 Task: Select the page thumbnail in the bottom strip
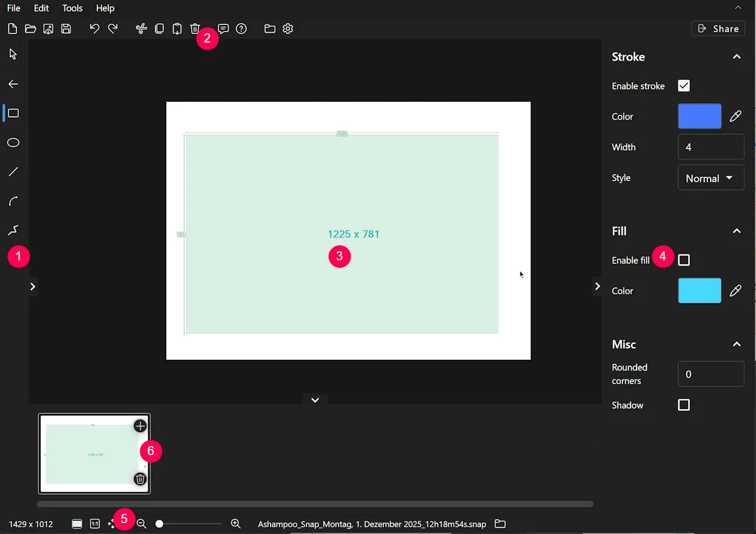coord(94,453)
